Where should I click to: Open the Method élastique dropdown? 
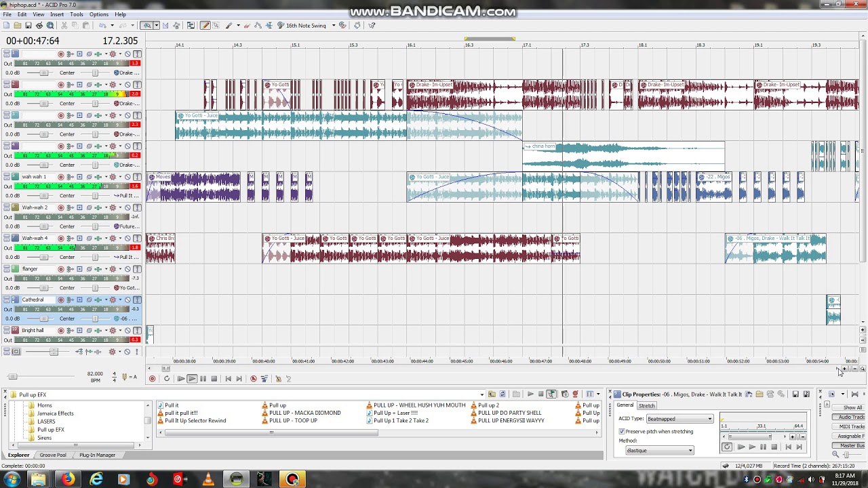[x=690, y=451]
